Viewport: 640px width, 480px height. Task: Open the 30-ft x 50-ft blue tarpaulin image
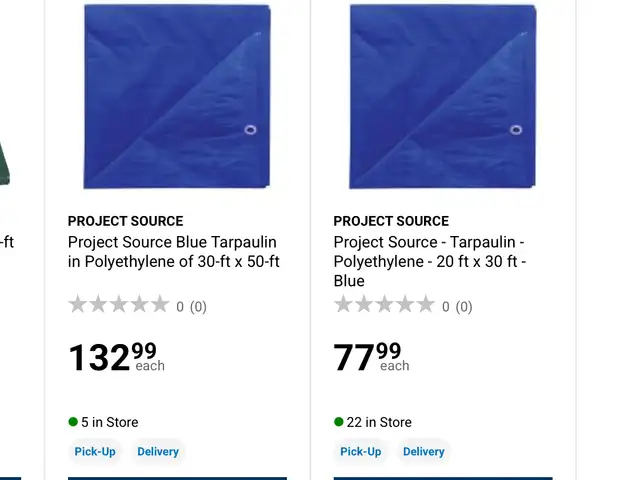click(177, 97)
